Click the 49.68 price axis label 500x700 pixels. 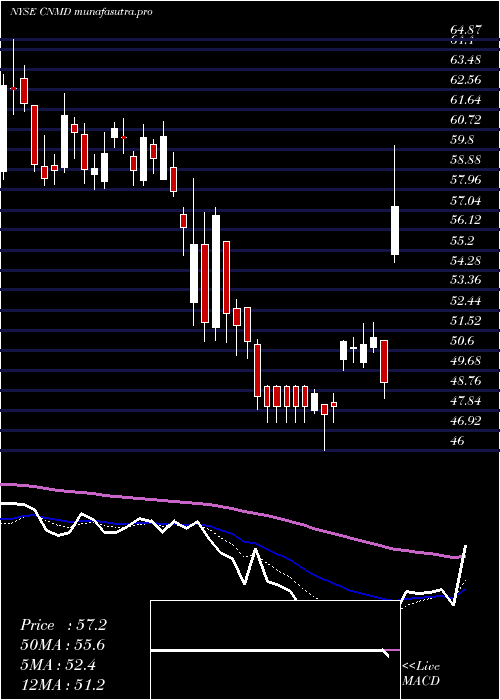point(467,361)
